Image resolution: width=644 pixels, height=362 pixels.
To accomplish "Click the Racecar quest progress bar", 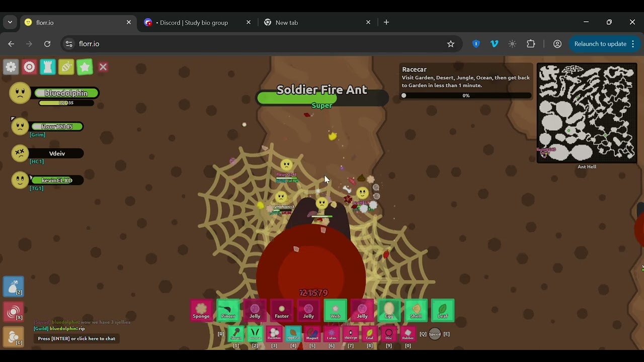I will (466, 96).
